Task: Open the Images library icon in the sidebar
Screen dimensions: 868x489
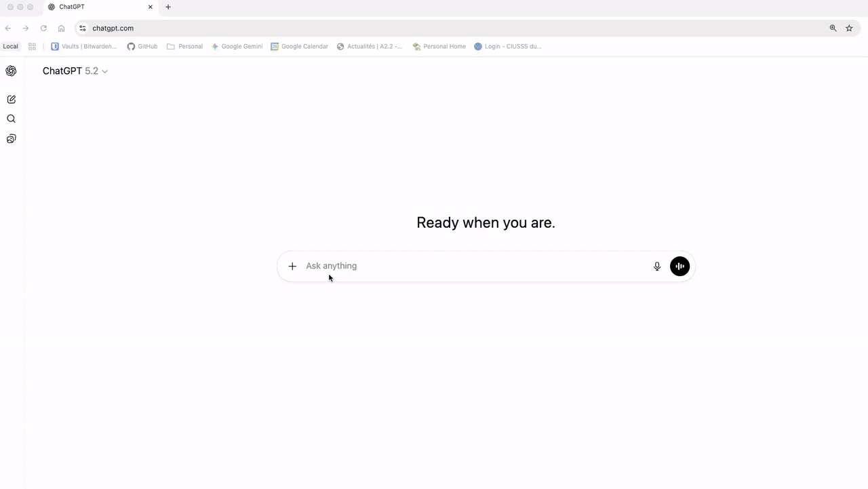Action: pyautogui.click(x=11, y=139)
